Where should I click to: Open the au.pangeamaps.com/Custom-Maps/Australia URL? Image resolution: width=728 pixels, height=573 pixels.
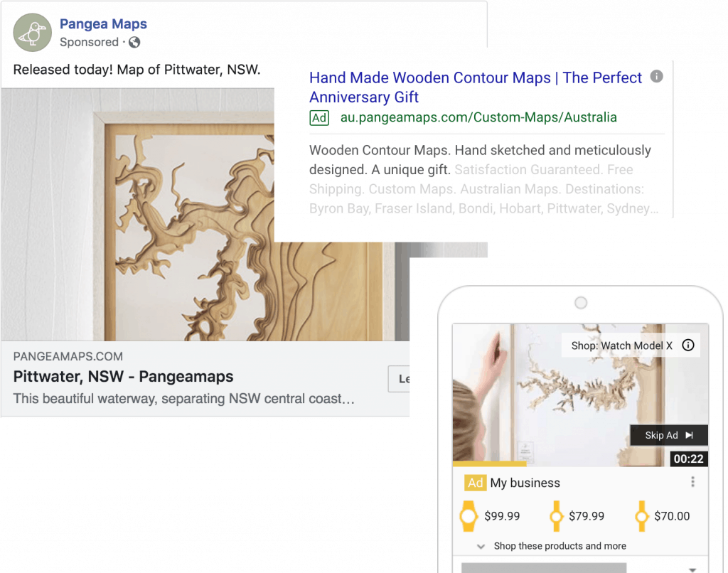(478, 117)
